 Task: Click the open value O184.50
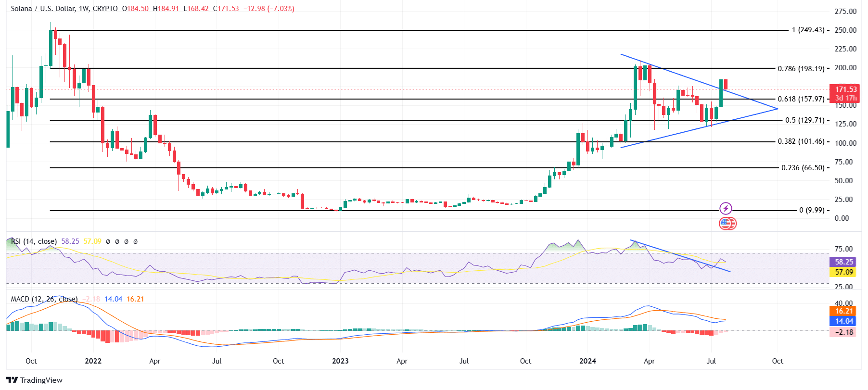point(135,9)
